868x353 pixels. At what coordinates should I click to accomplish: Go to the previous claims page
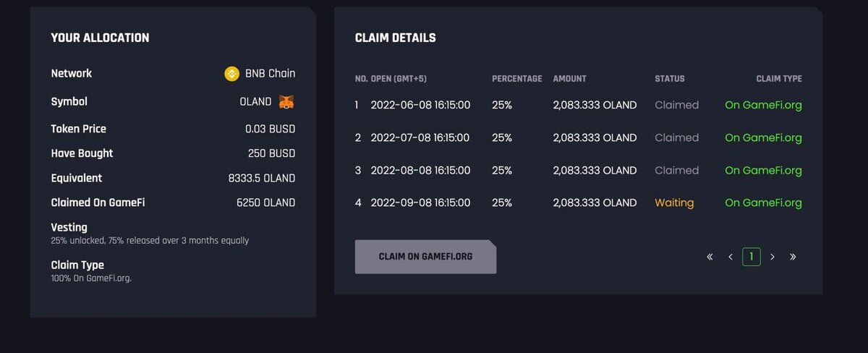point(731,257)
